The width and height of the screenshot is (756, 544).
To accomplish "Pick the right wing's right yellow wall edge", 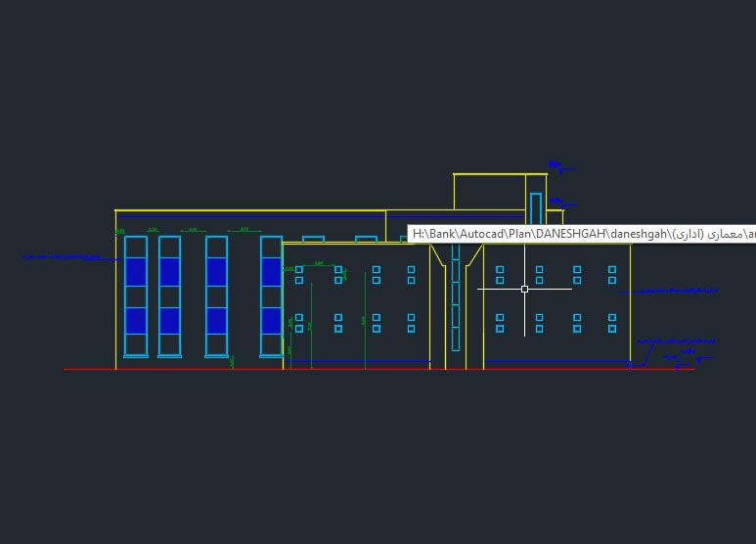I will pos(630,313).
